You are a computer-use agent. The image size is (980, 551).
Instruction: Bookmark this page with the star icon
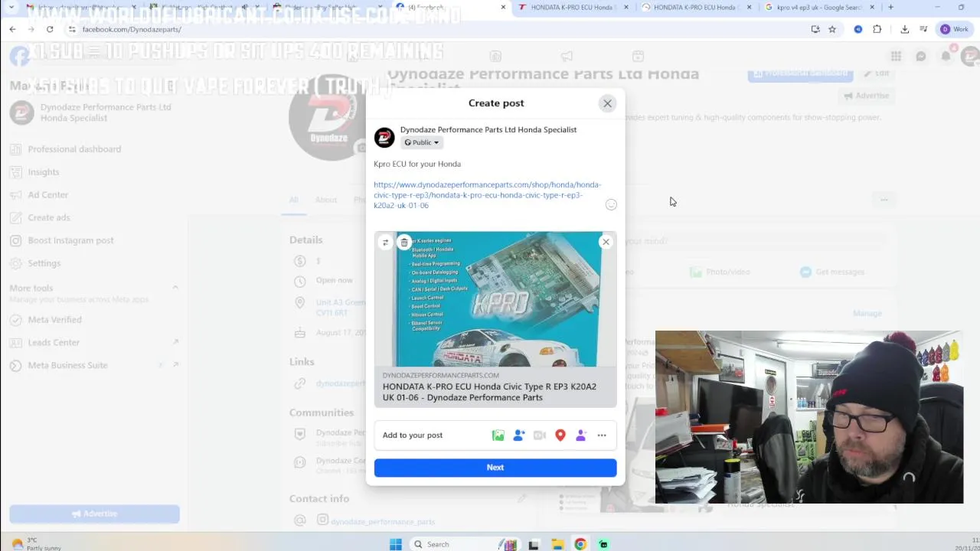(x=832, y=29)
